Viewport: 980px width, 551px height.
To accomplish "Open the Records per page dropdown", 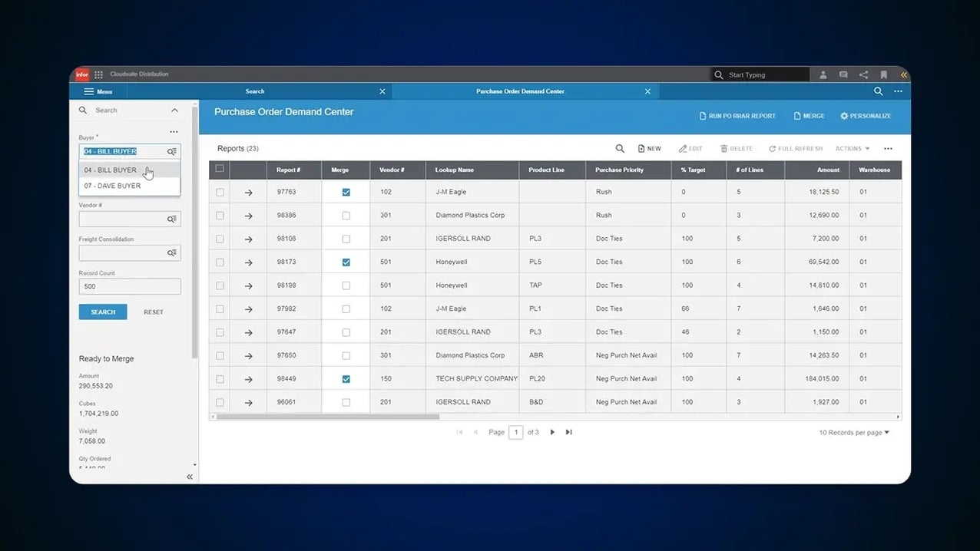I will (854, 432).
